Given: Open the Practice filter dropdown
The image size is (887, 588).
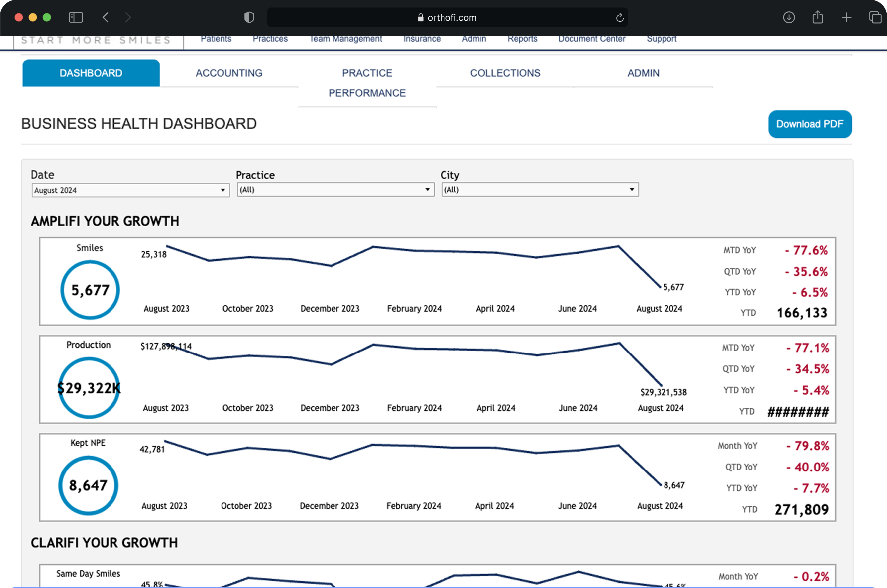Looking at the screenshot, I should coord(335,190).
